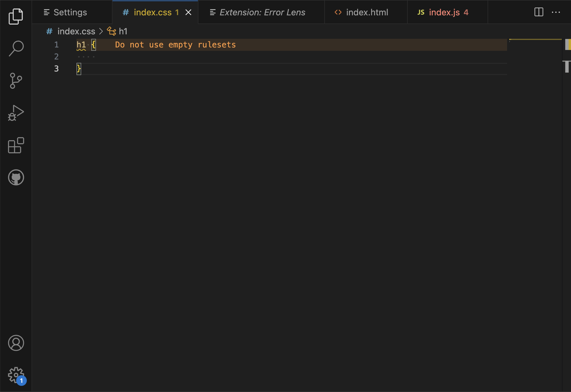571x392 pixels.
Task: Expand the h1 breadcrumb symbol
Action: 123,31
